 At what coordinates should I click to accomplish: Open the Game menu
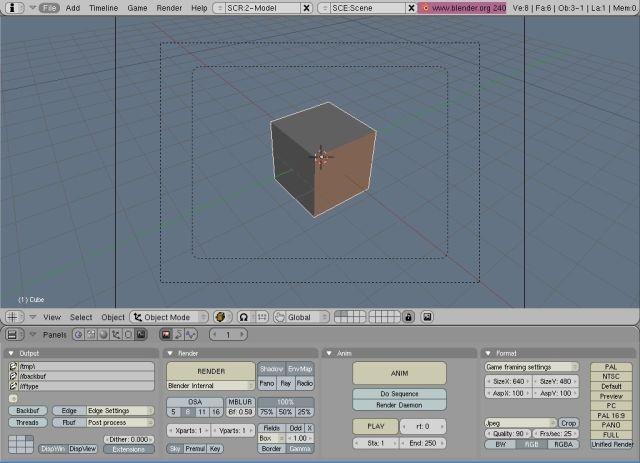137,8
